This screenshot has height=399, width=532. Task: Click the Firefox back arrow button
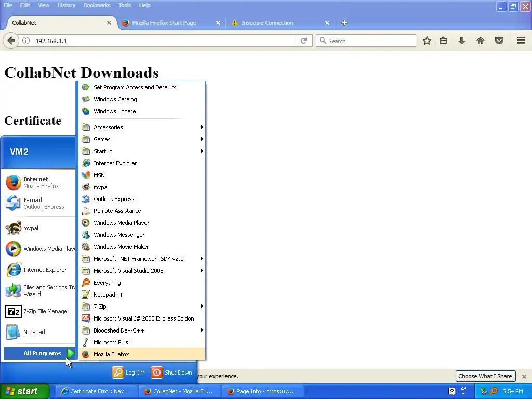[10, 41]
